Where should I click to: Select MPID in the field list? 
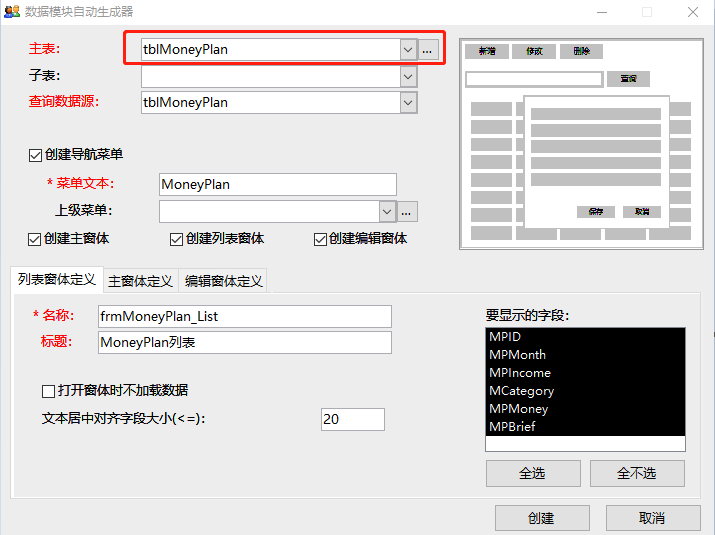[585, 337]
